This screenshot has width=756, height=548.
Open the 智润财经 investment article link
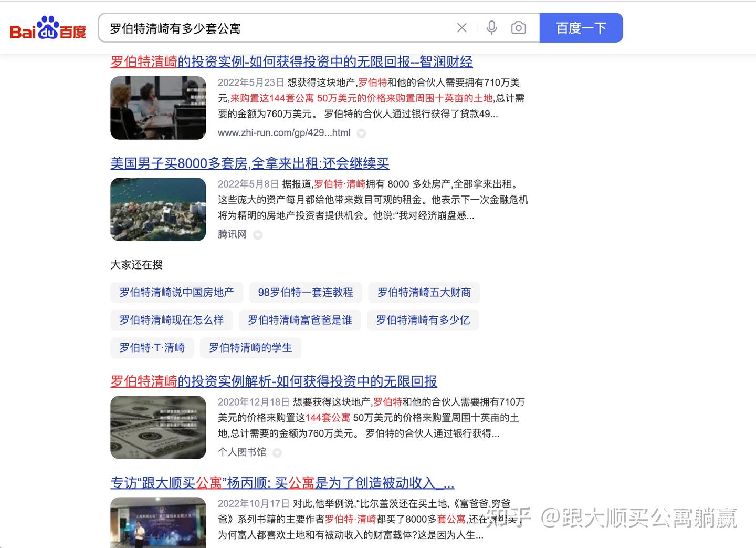291,61
